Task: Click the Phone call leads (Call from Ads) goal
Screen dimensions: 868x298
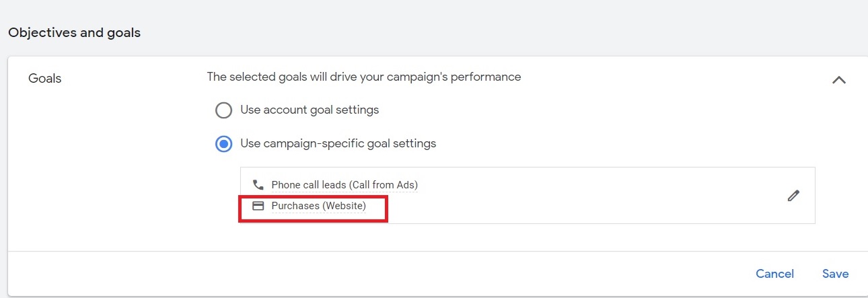Action: click(345, 184)
